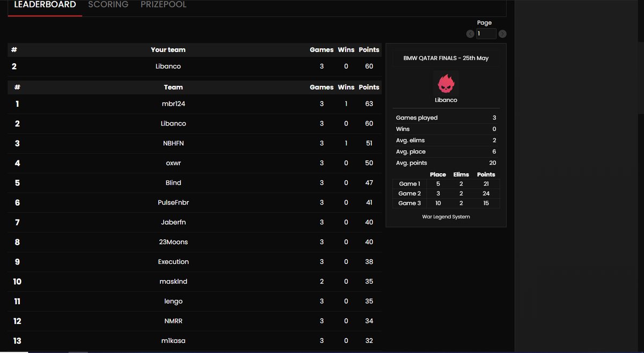The width and height of the screenshot is (644, 353).
Task: Click the Avg. place stat row
Action: pyautogui.click(x=446, y=152)
